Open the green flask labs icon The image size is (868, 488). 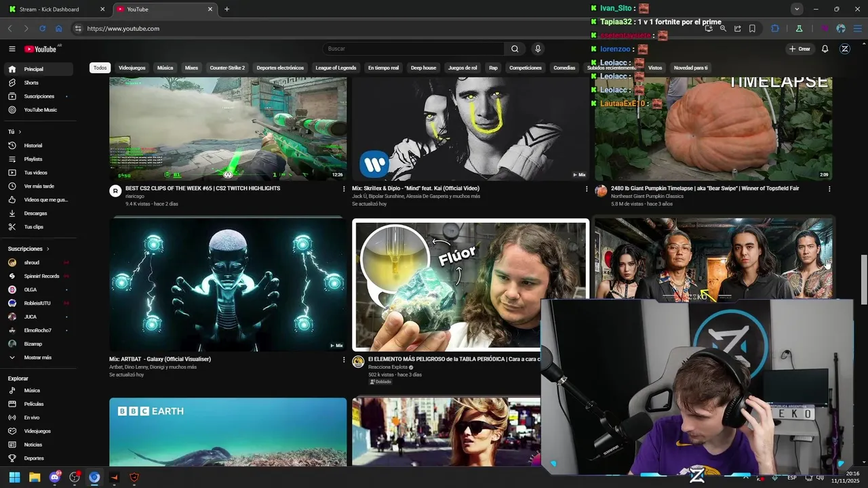point(799,28)
